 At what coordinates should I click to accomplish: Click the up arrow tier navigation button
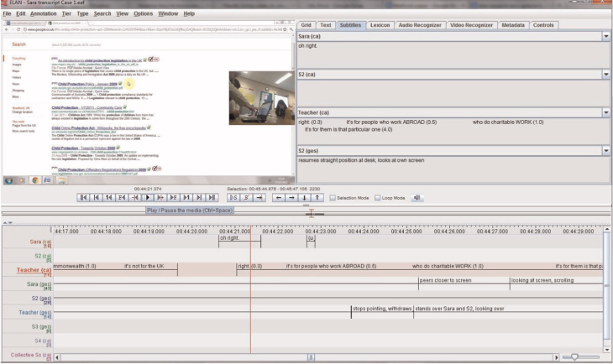tap(318, 197)
